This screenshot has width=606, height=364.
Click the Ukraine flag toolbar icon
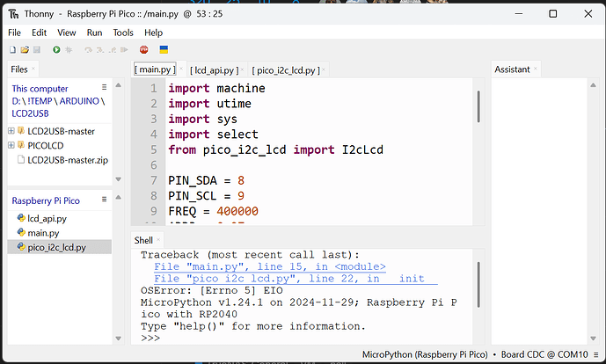pyautogui.click(x=164, y=49)
